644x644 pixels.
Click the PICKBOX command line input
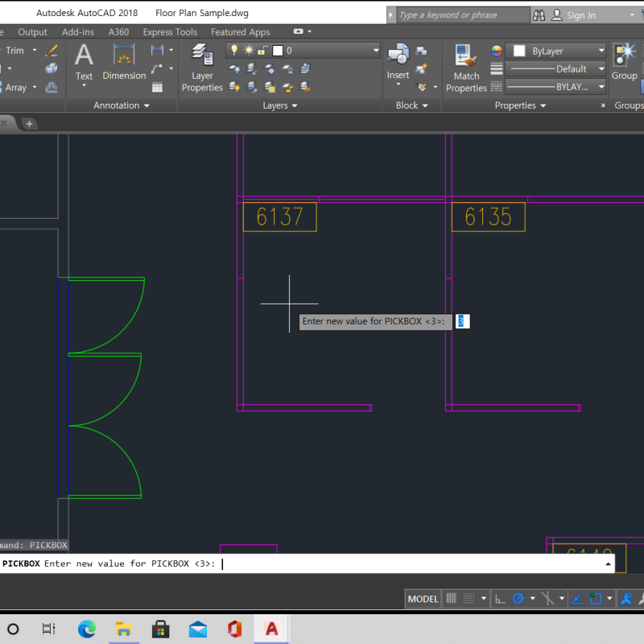click(308, 563)
